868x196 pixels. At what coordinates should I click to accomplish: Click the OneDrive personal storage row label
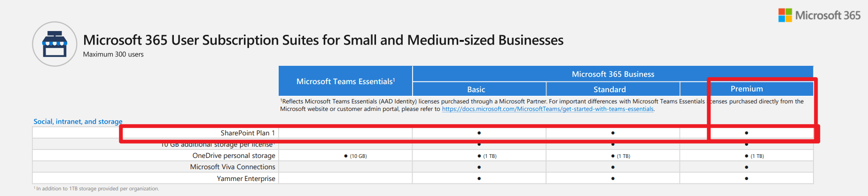(x=234, y=156)
